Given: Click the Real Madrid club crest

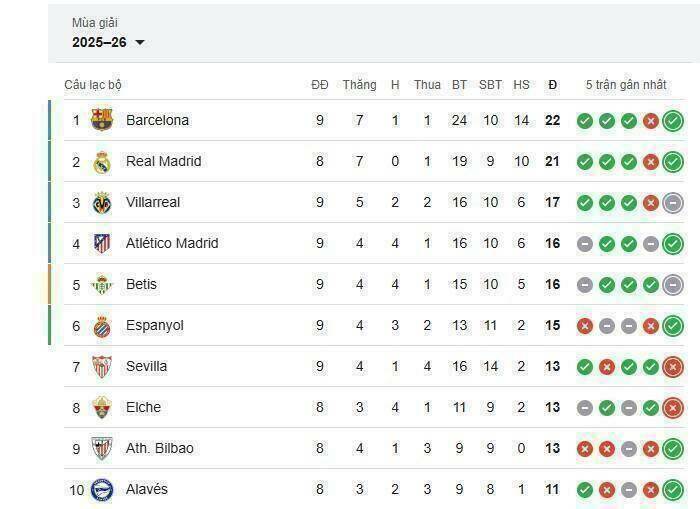Looking at the screenshot, I should click(x=102, y=161).
